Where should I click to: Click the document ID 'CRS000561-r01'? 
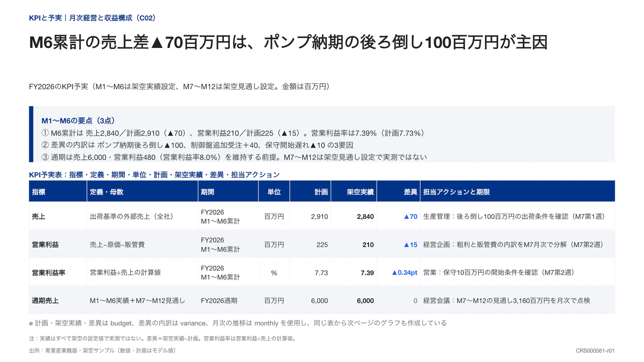tap(595, 351)
